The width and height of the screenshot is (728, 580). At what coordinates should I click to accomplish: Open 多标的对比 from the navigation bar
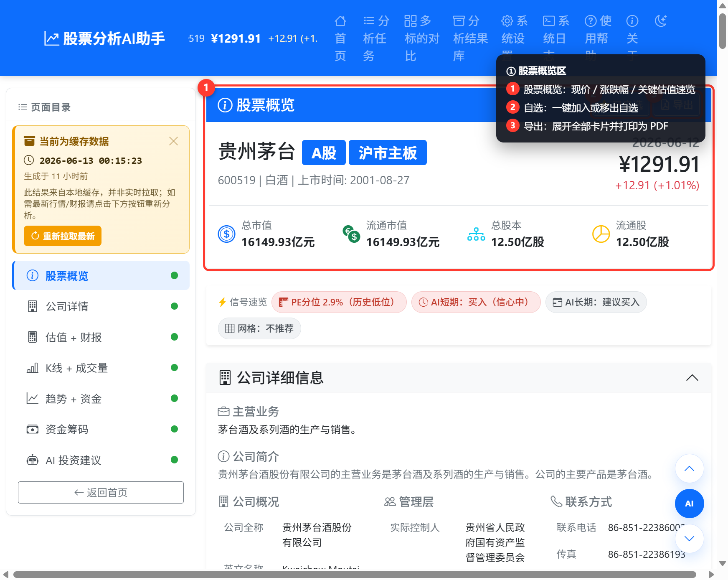(422, 38)
